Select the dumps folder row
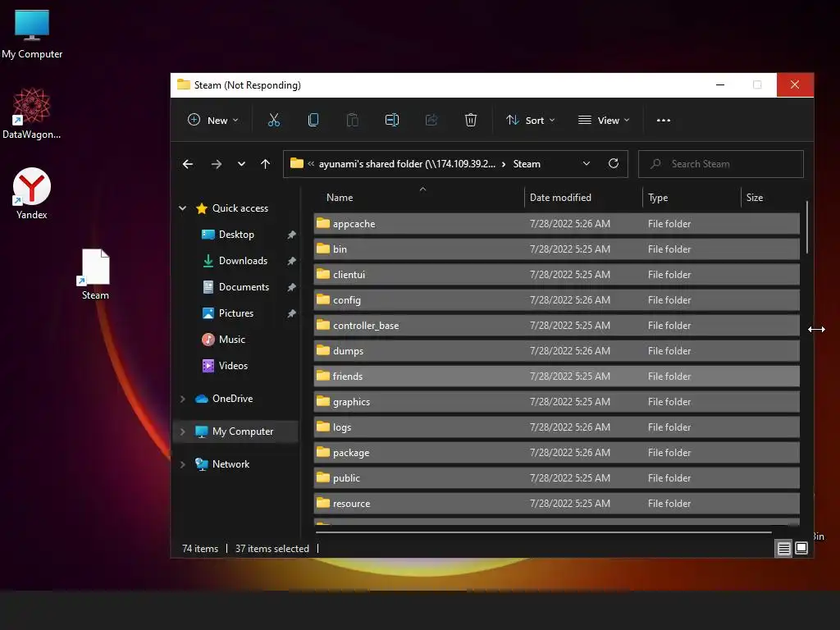This screenshot has height=630, width=840. (x=557, y=350)
